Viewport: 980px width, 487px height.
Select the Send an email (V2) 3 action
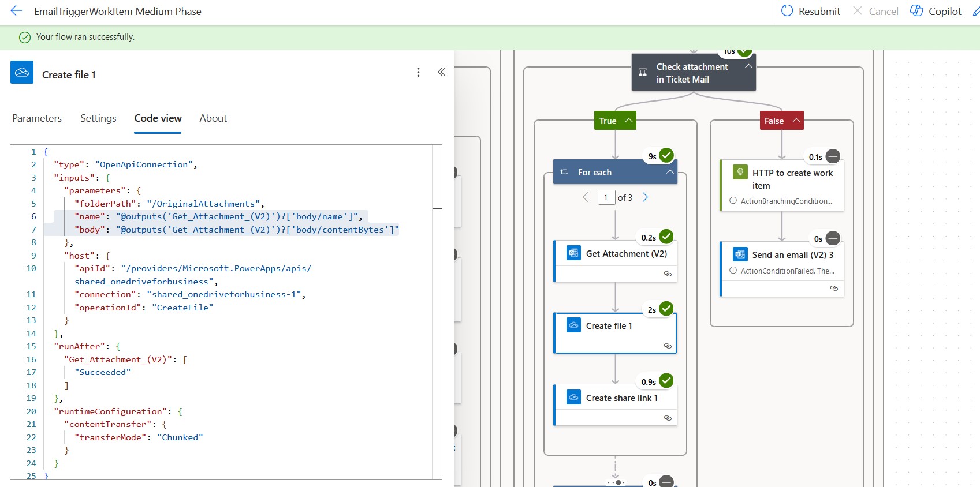782,269
